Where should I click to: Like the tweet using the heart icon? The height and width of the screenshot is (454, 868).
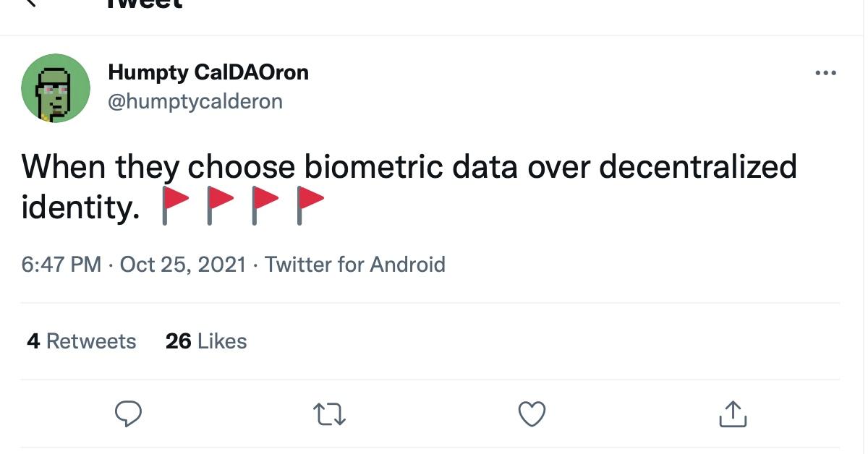pos(532,414)
